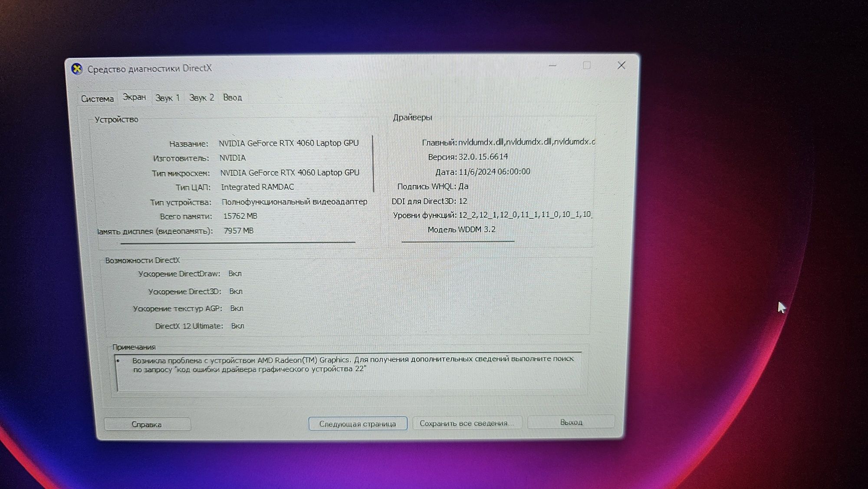Click the main driver nvldumdx.dll list

click(x=526, y=142)
